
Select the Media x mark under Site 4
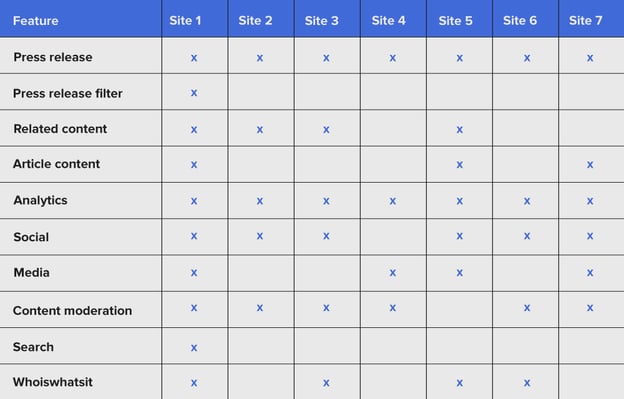point(392,273)
